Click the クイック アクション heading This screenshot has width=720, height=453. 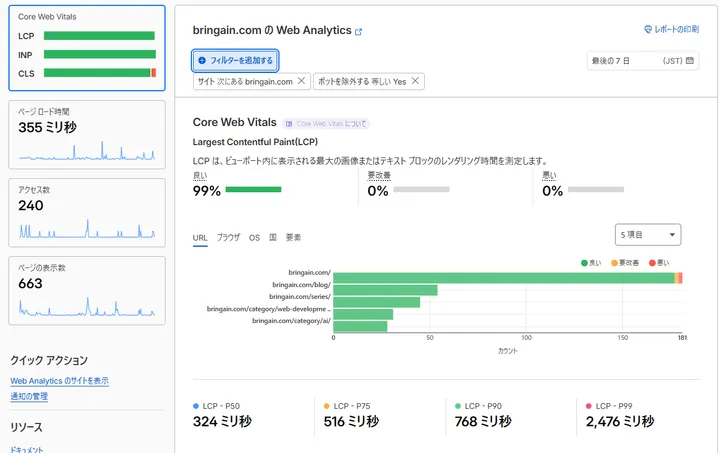pyautogui.click(x=49, y=360)
